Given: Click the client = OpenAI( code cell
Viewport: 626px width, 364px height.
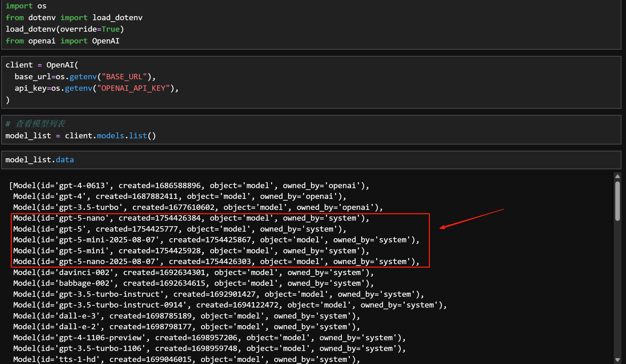Looking at the screenshot, I should click(311, 82).
